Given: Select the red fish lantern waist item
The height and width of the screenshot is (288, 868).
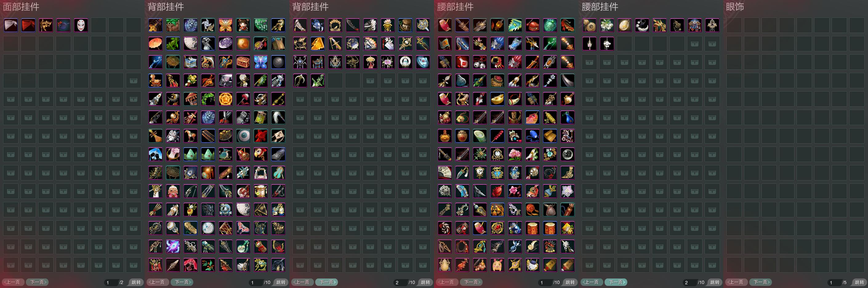Looking at the screenshot, I should pyautogui.click(x=532, y=117).
